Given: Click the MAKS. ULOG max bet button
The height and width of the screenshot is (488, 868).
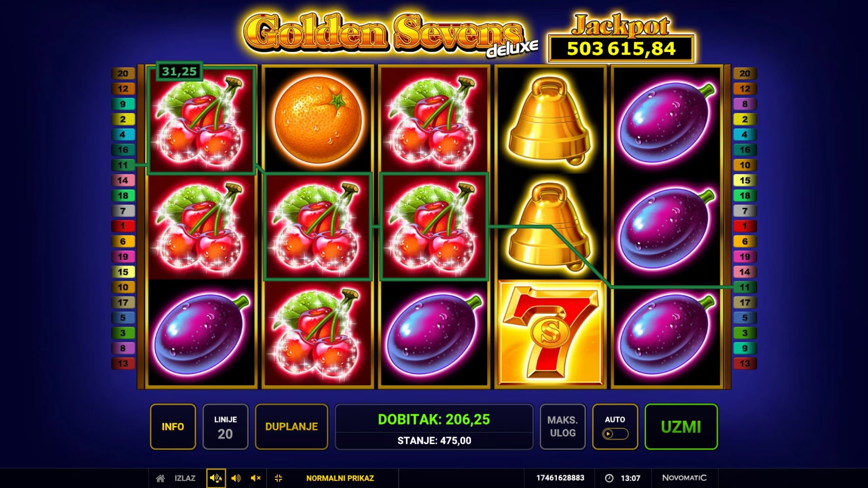Looking at the screenshot, I should click(563, 426).
